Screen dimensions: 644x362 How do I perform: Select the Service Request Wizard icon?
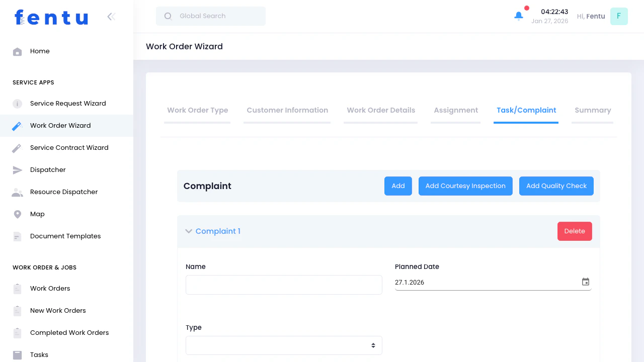[x=17, y=103]
